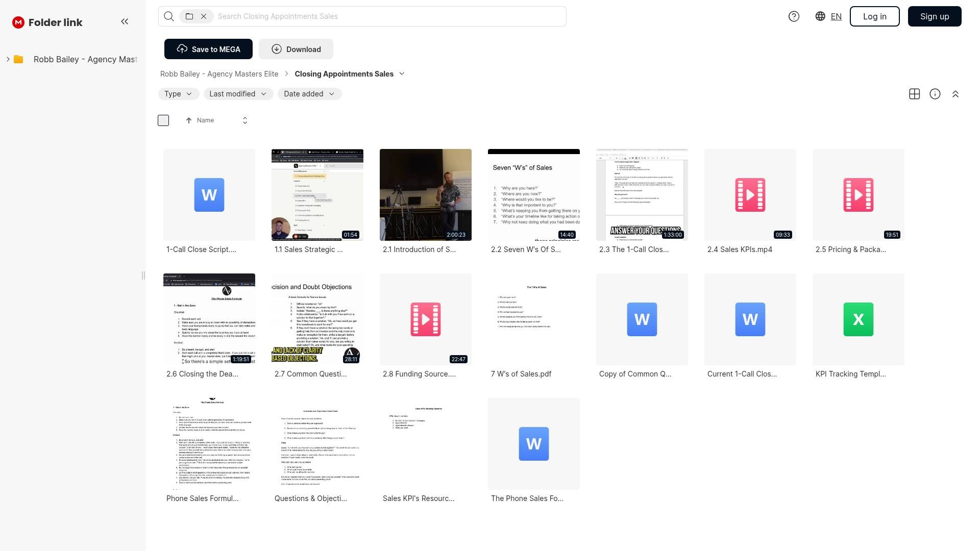Click the MEGA logo icon
This screenshot has height=551, width=980.
tap(18, 22)
